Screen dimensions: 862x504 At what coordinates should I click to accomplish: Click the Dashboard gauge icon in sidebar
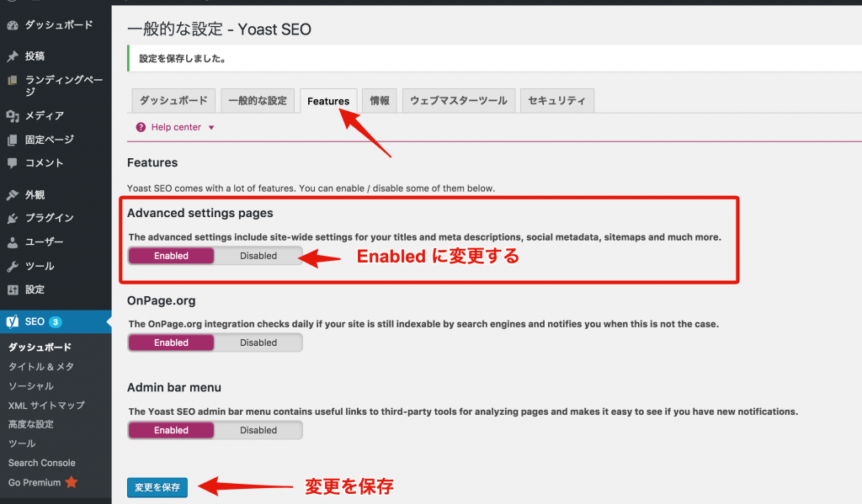tap(12, 25)
